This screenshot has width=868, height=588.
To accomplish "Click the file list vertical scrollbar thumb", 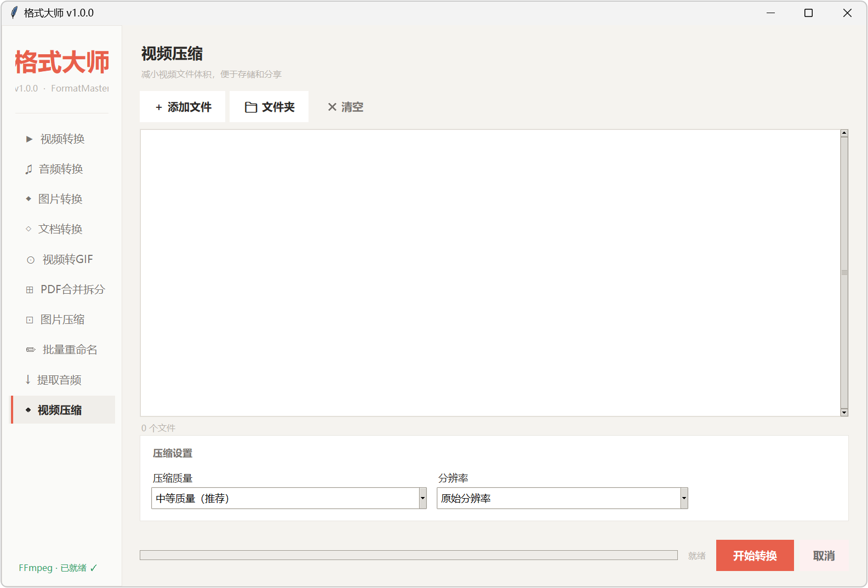I will [x=844, y=273].
